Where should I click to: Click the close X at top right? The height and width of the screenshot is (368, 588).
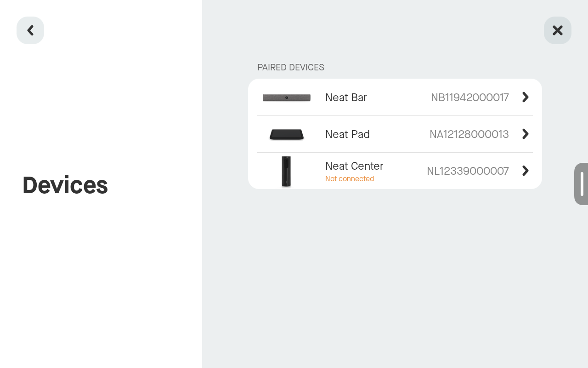(x=558, y=30)
